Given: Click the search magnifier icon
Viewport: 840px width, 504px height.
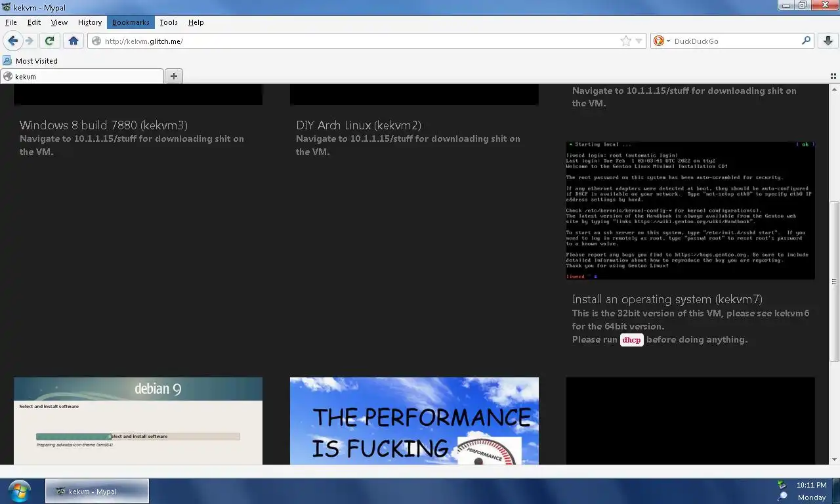Looking at the screenshot, I should 807,41.
